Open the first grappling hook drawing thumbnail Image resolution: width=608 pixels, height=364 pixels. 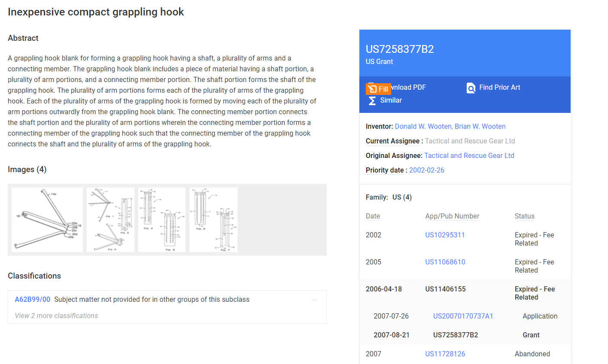(47, 219)
